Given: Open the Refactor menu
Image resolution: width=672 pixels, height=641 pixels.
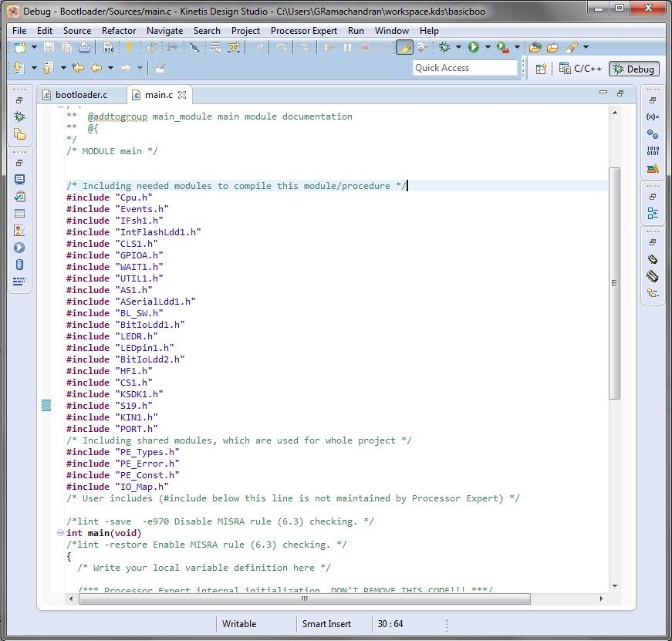Looking at the screenshot, I should tap(119, 31).
